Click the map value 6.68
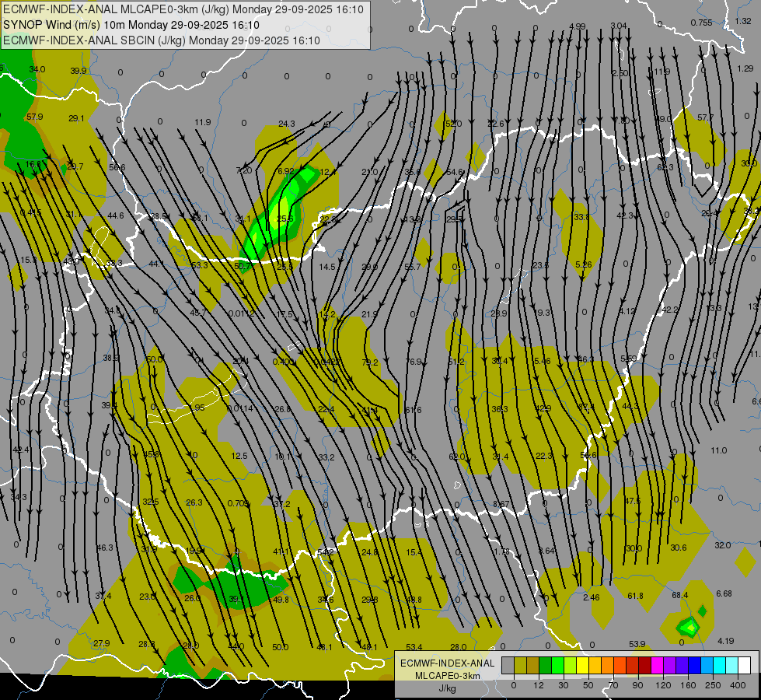This screenshot has width=761, height=700. (724, 593)
